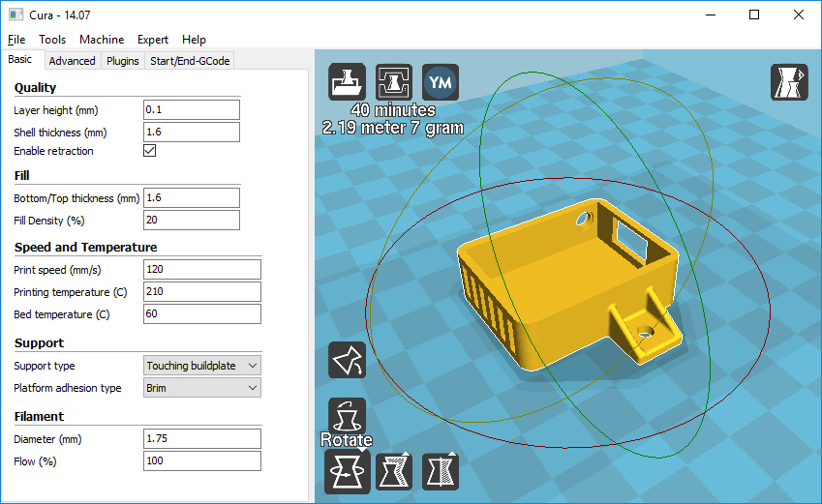
Task: Click the Flow percentage input field
Action: click(201, 461)
